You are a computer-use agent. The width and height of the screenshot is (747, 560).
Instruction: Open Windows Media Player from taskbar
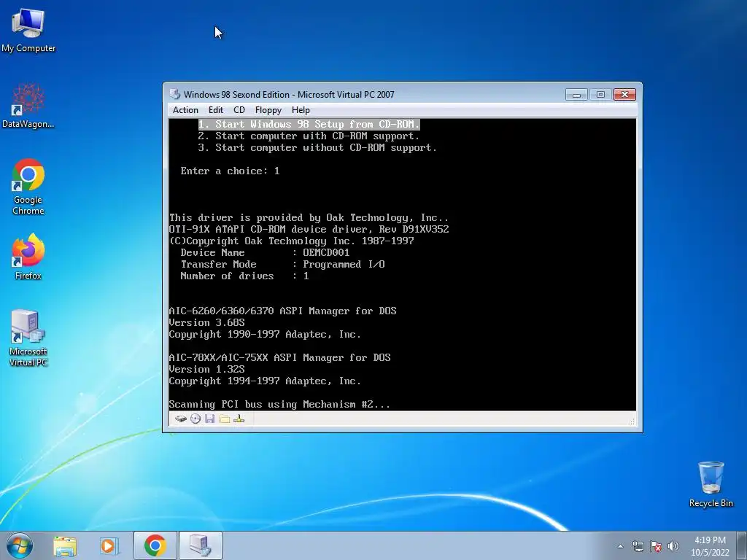(108, 545)
